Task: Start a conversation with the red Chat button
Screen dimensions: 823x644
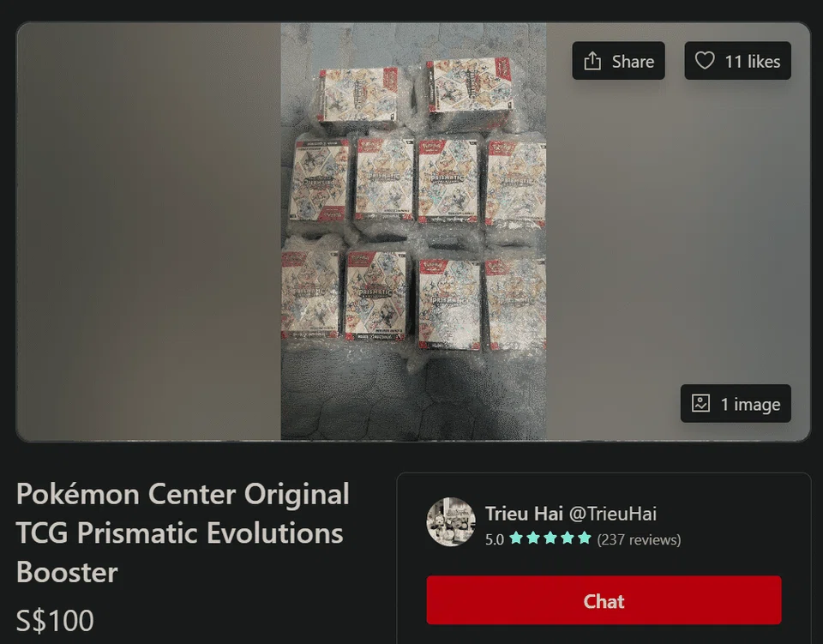Action: point(604,600)
